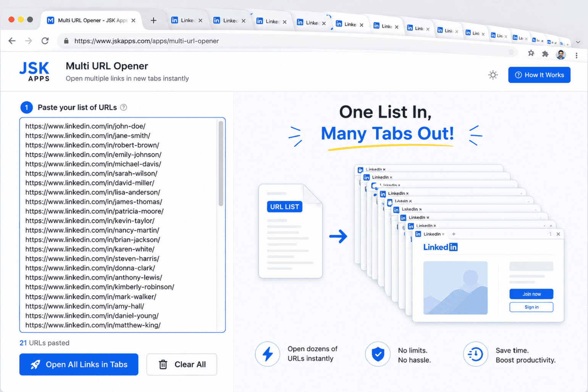Click the LinkedIn logo in illustration window
This screenshot has height=392, width=588.
440,247
